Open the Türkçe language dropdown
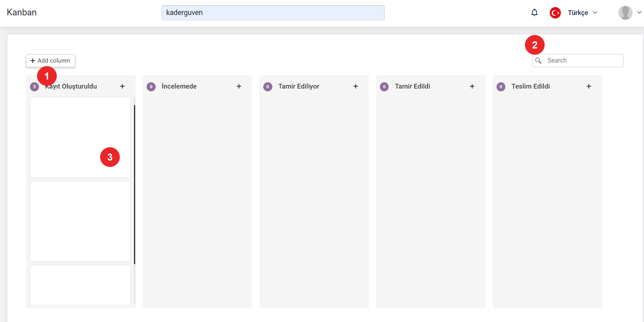Screen dimensions: 644x322 click(583, 13)
